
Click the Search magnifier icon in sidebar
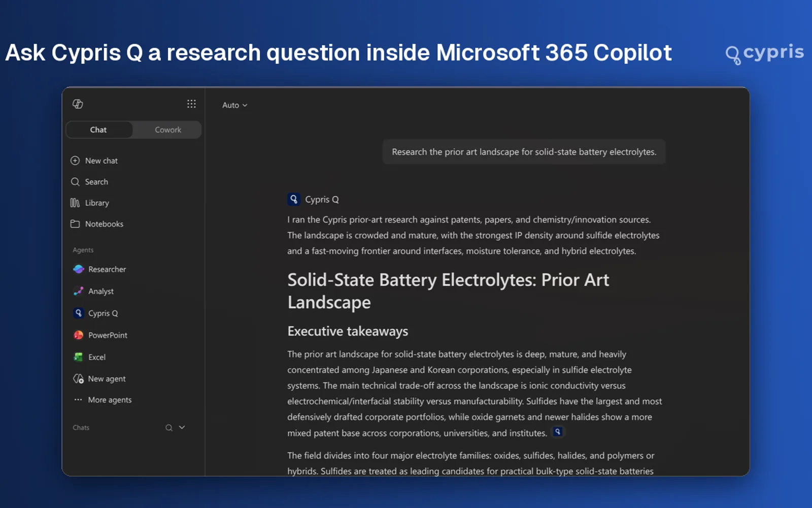click(75, 182)
